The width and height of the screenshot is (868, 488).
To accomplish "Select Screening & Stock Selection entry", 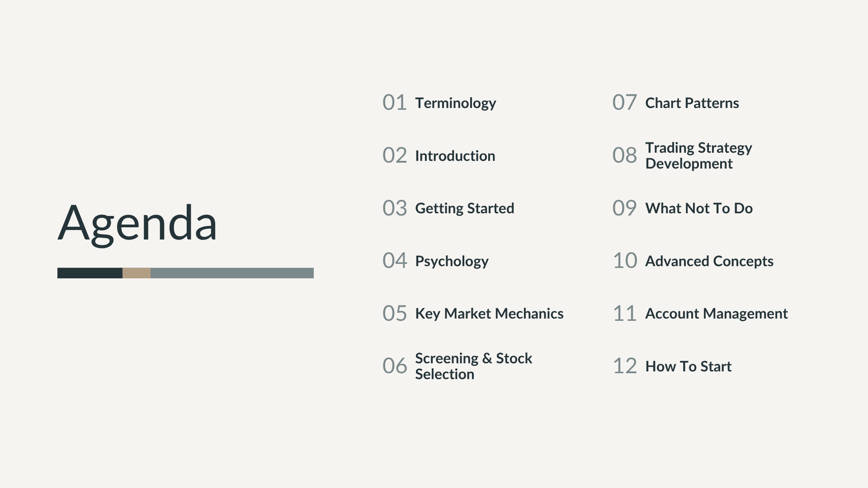I will 473,366.
